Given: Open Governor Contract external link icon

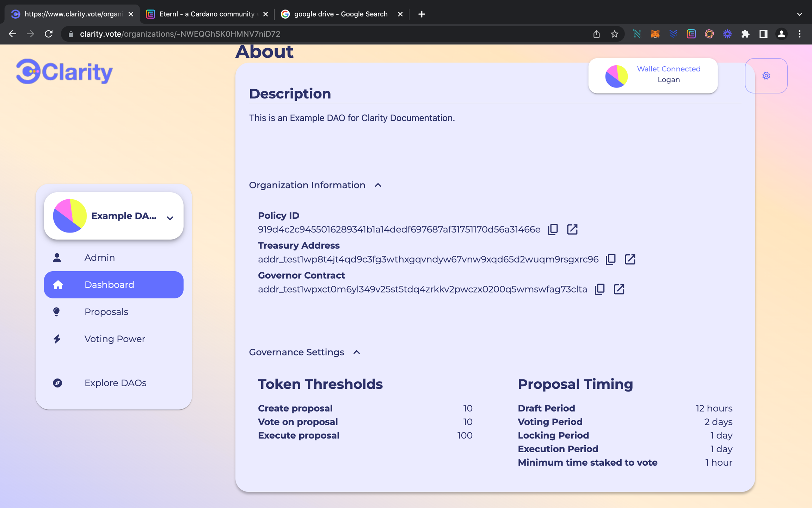Looking at the screenshot, I should click(x=619, y=289).
